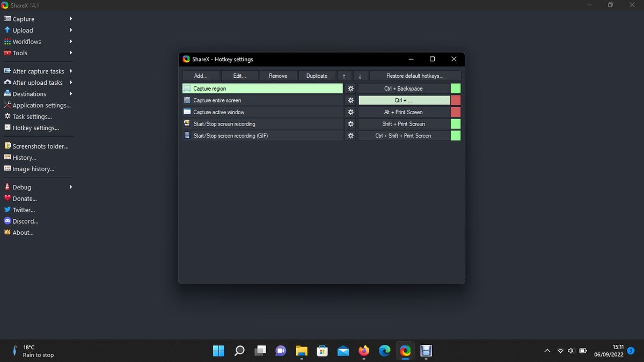Open gear settings for the GIF recording hotkey
The image size is (644, 362).
pos(350,135)
